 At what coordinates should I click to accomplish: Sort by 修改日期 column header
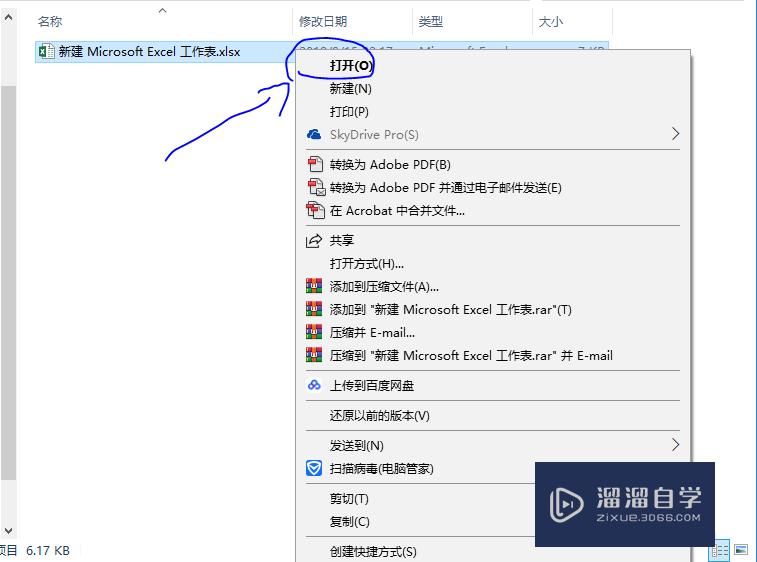[x=322, y=21]
